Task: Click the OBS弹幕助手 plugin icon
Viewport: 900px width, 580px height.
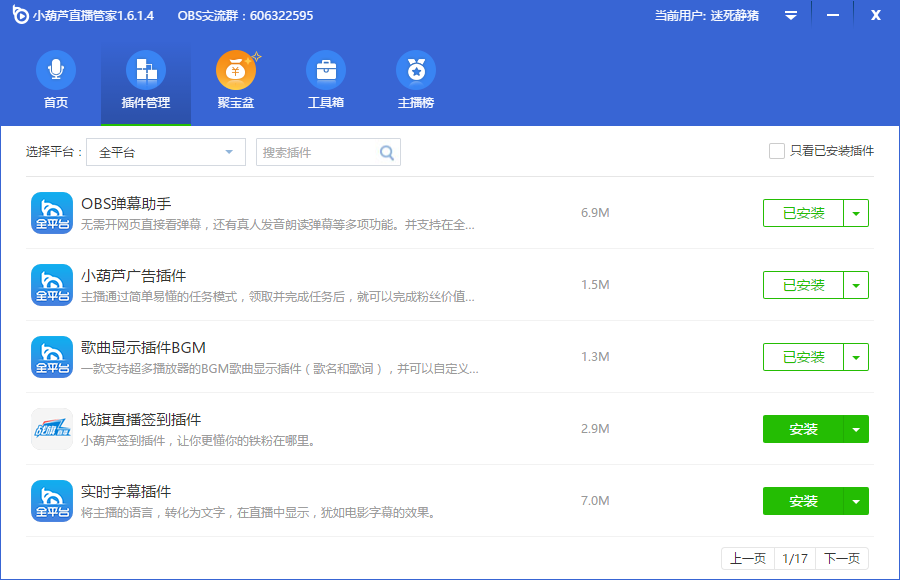Action: coord(52,213)
